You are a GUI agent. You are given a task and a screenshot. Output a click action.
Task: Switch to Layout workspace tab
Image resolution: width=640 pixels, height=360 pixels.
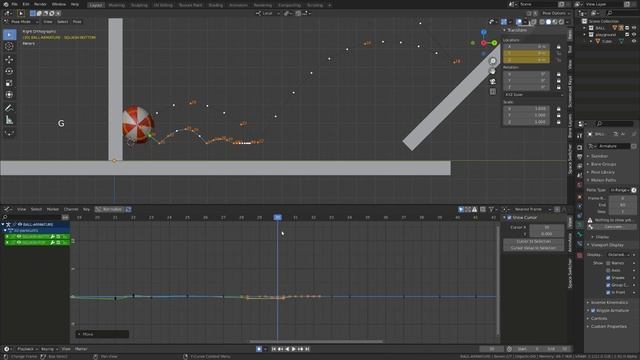96,5
